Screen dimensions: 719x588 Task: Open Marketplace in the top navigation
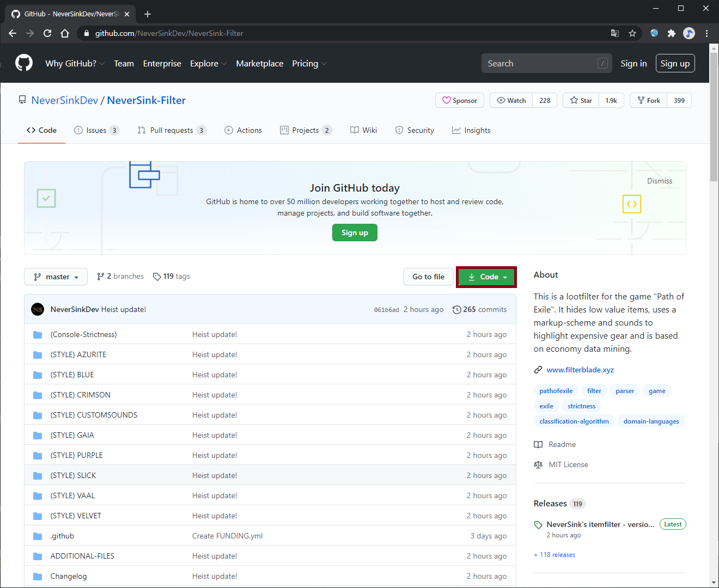260,63
